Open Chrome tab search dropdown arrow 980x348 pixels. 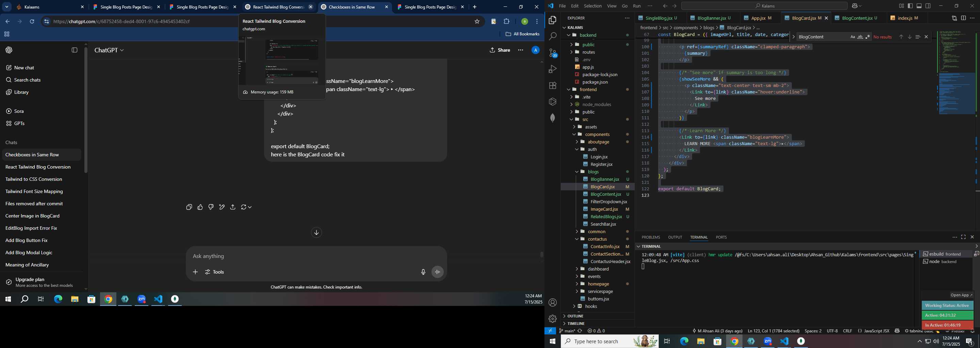(7, 7)
